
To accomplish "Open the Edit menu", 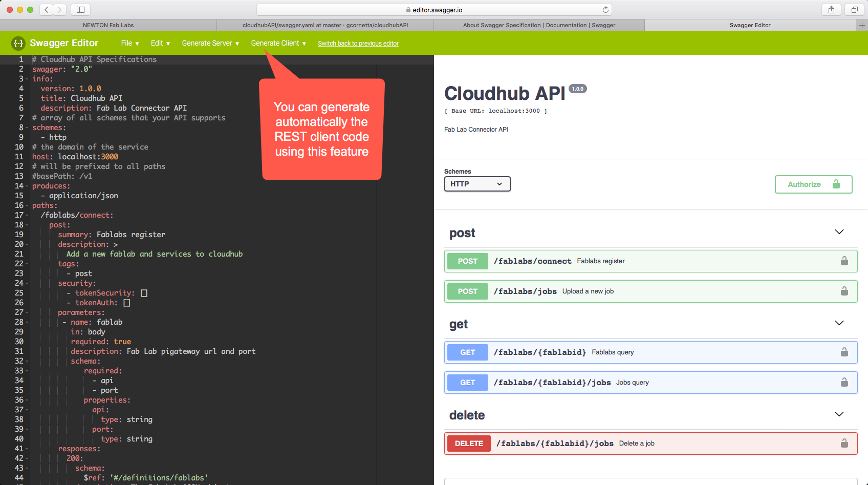I will point(160,44).
